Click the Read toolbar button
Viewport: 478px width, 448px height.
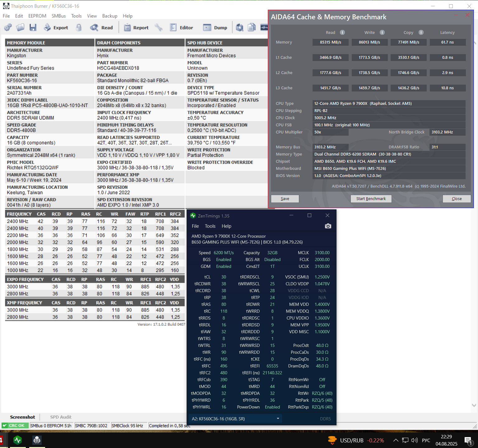pos(101,27)
